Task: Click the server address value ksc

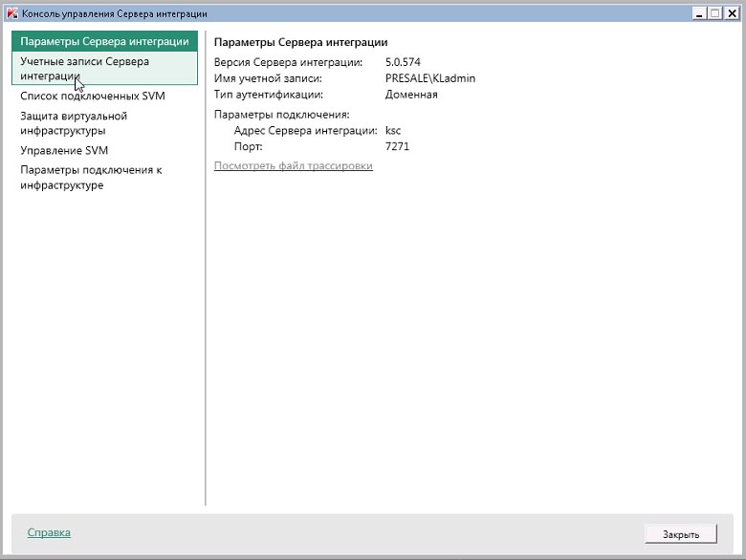Action: pyautogui.click(x=393, y=131)
